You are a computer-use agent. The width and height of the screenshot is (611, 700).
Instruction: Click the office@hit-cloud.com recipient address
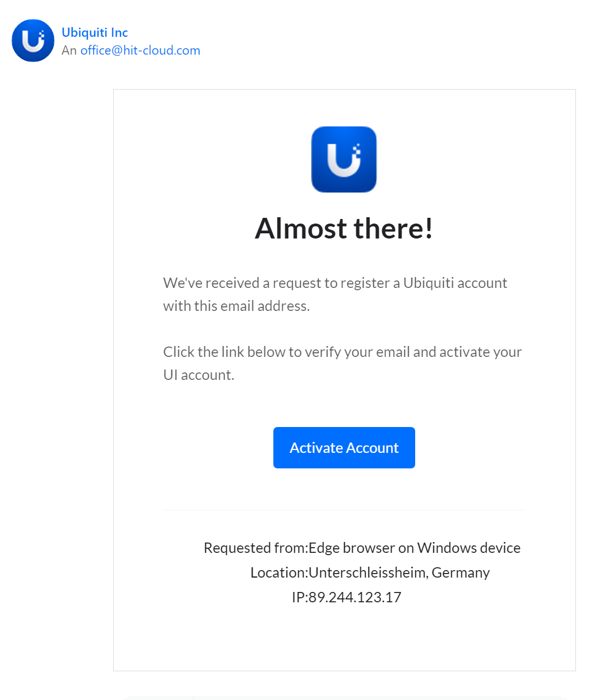[x=140, y=51]
